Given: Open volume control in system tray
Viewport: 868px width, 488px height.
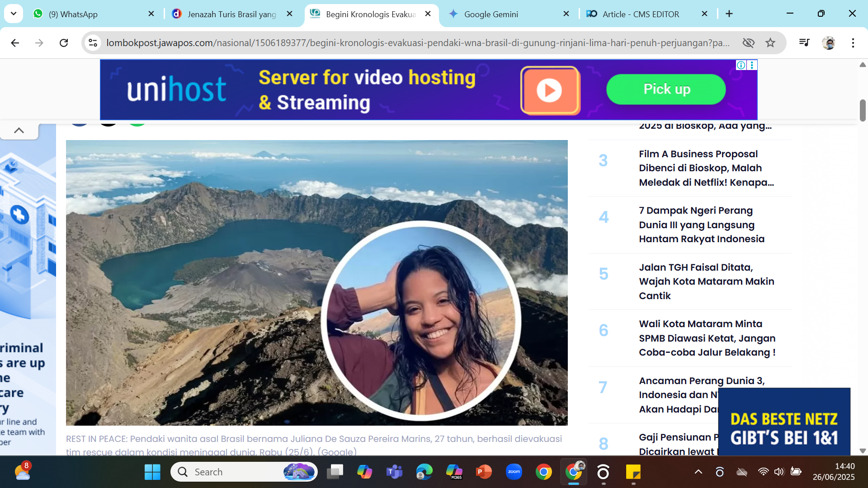Looking at the screenshot, I should (779, 472).
